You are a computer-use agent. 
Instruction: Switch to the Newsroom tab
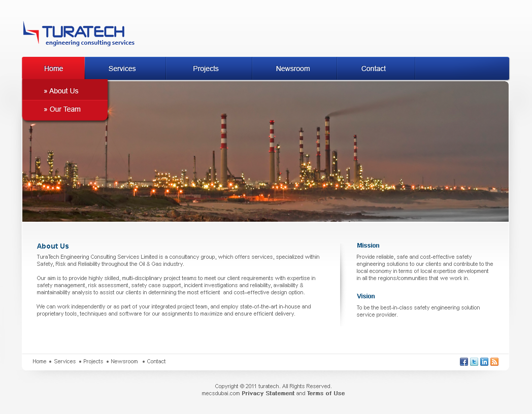pyautogui.click(x=293, y=68)
